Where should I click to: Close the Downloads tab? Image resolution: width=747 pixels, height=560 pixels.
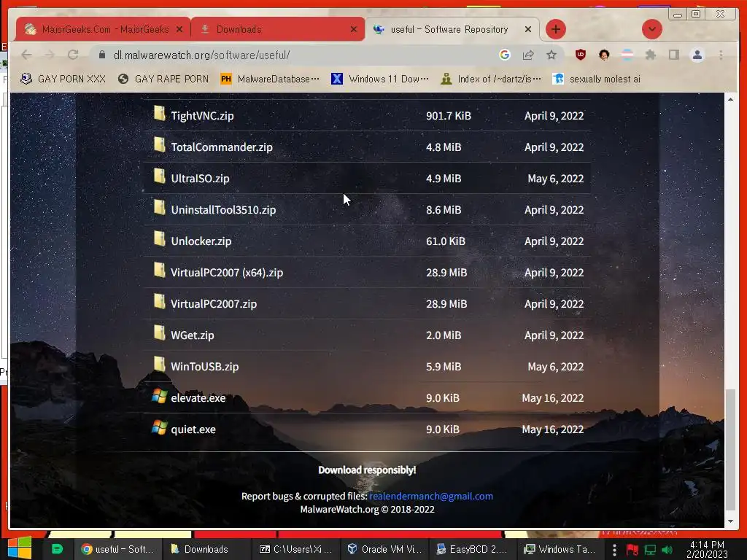point(354,29)
